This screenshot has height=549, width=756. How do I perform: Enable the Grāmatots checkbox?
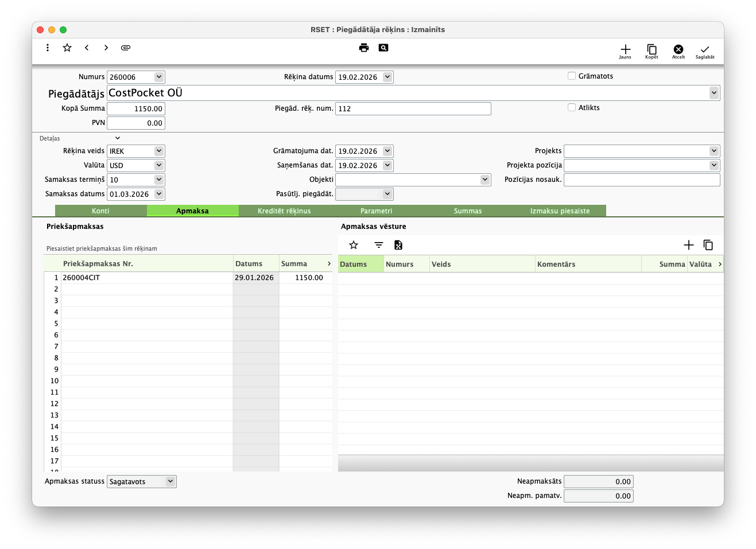pos(572,76)
